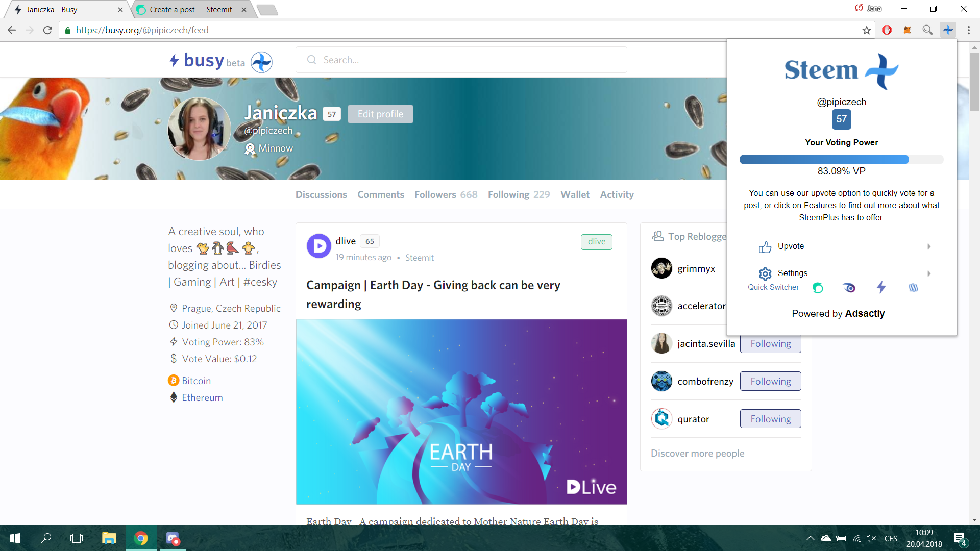The height and width of the screenshot is (551, 980).
Task: Open Discover more people link
Action: tap(697, 453)
